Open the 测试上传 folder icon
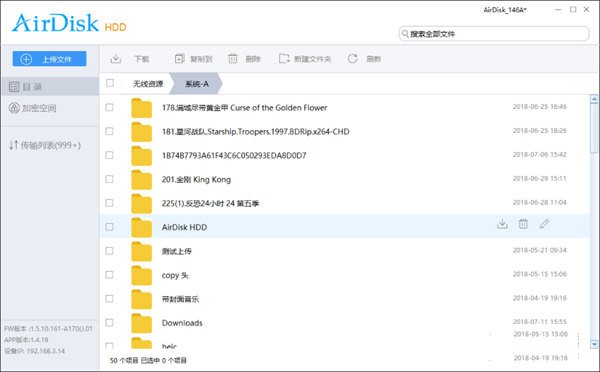Screen dimensions: 600x372 (142, 251)
